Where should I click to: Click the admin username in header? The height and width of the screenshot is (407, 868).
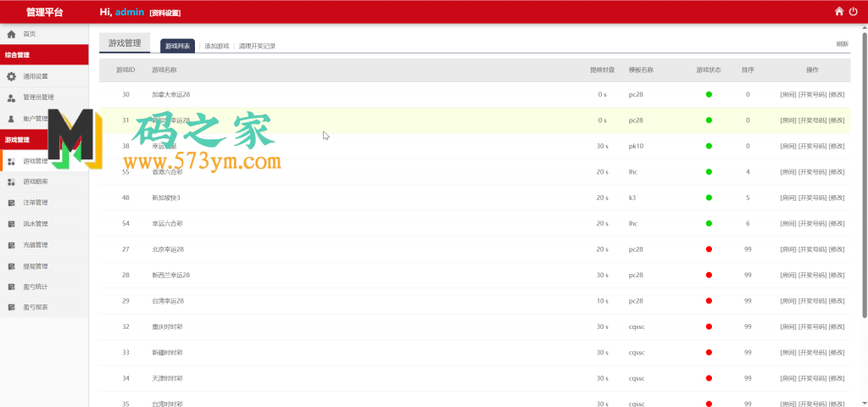(x=130, y=12)
